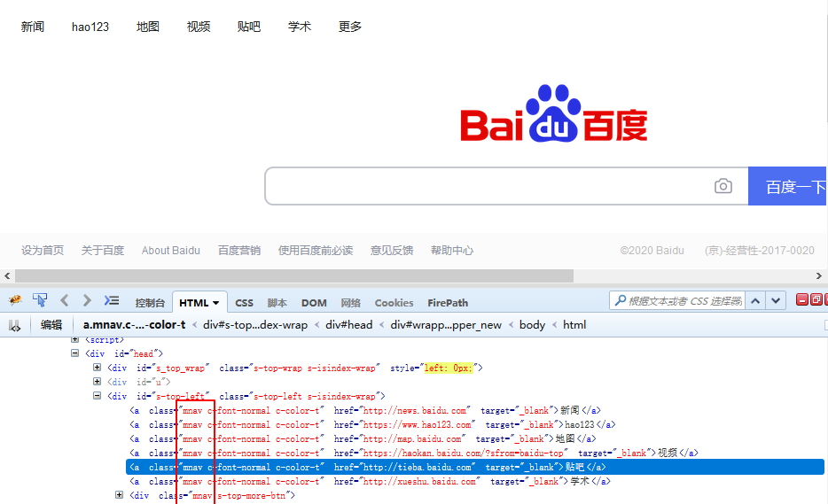Screen dimensions: 828x504
Task: Toggle the command line popup icon
Action: coord(112,301)
